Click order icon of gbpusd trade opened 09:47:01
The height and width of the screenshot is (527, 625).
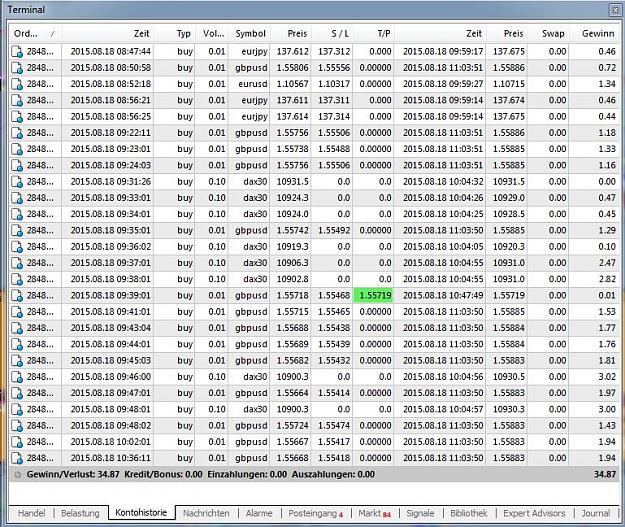[x=17, y=393]
